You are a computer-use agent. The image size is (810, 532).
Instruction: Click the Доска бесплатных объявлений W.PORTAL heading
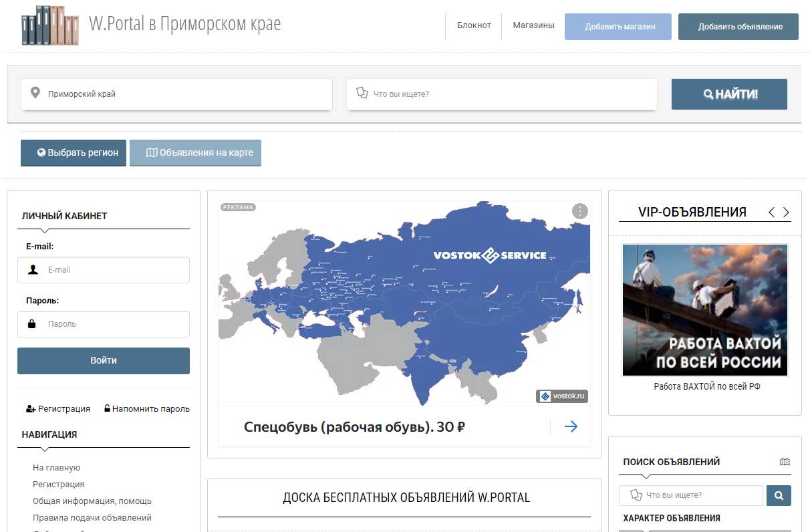coord(406,498)
